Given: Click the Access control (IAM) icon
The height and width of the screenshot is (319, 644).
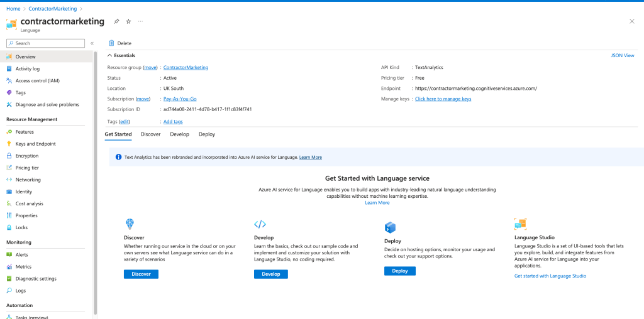Looking at the screenshot, I should click(x=9, y=80).
